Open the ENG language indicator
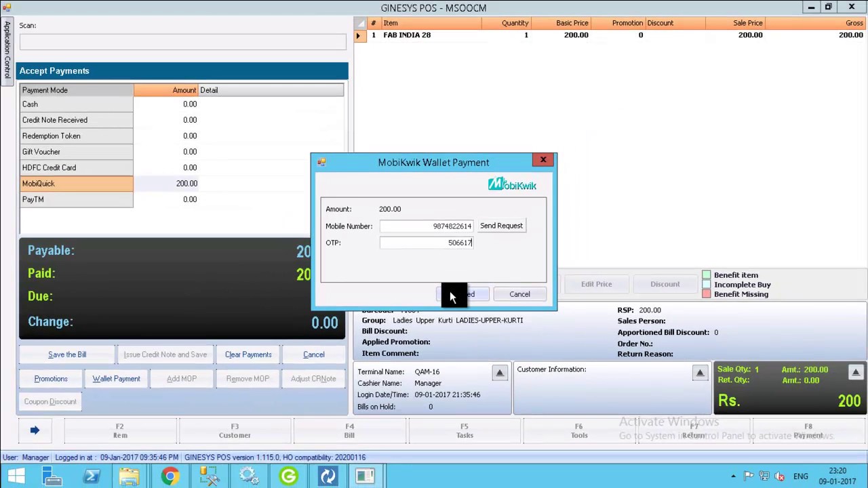This screenshot has height=488, width=868. (800, 476)
